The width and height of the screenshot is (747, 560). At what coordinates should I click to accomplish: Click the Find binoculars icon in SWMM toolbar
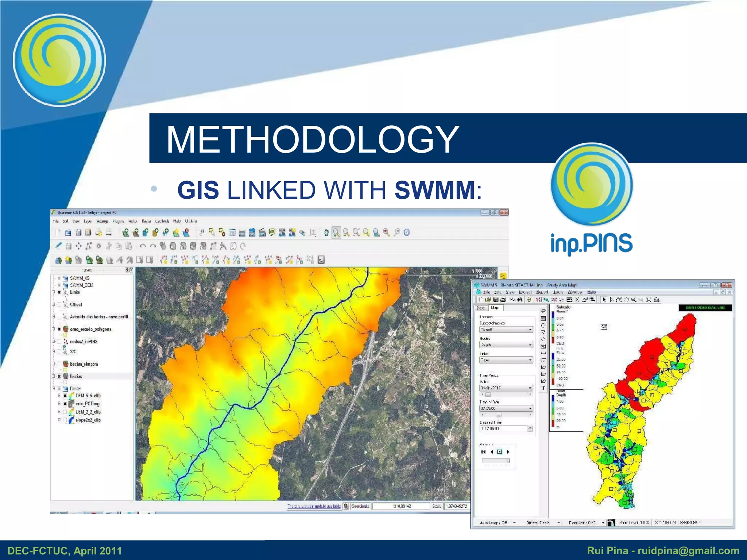(520, 300)
